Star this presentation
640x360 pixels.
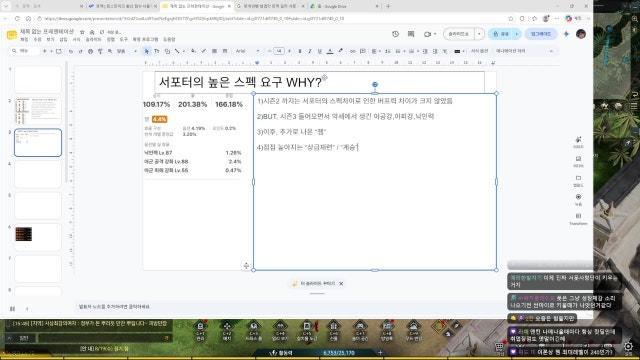point(82,32)
